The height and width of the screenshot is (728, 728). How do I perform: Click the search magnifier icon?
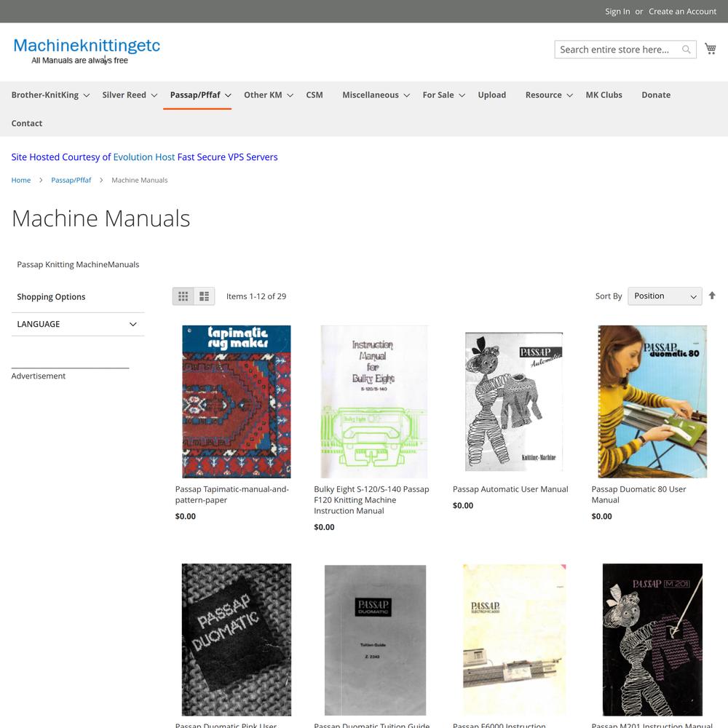pyautogui.click(x=686, y=50)
